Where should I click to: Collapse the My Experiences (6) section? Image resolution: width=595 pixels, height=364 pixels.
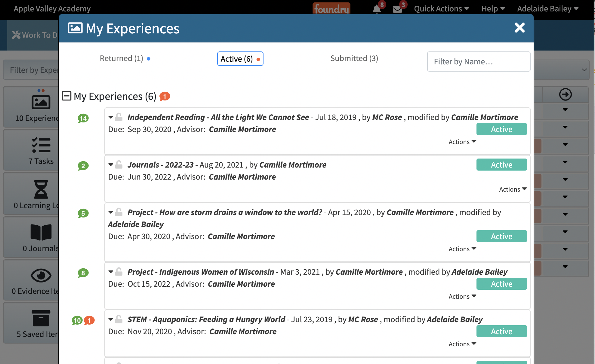[x=66, y=96]
